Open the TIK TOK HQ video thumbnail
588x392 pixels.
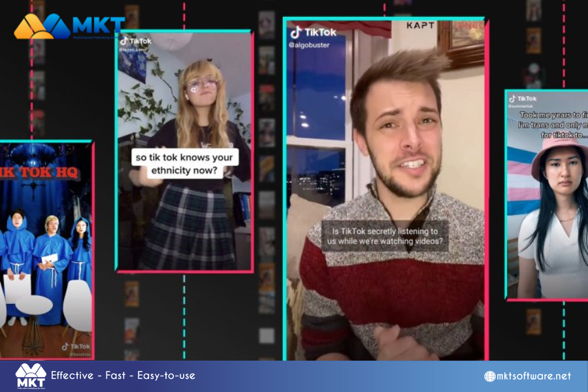[x=46, y=250]
